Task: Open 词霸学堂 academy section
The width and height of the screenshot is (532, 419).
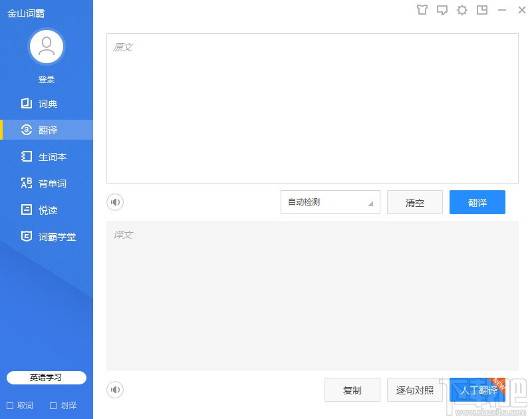Action: [47, 237]
